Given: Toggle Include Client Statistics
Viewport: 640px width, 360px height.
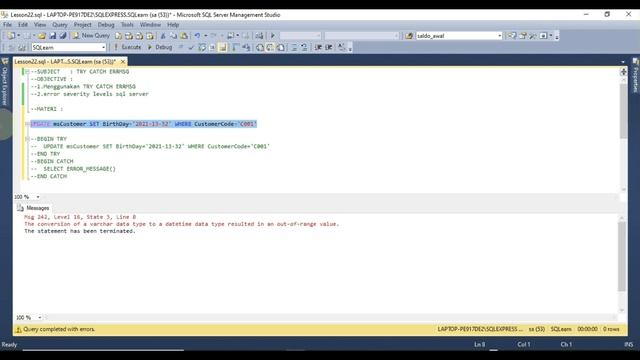Looking at the screenshot, I should coord(246,47).
